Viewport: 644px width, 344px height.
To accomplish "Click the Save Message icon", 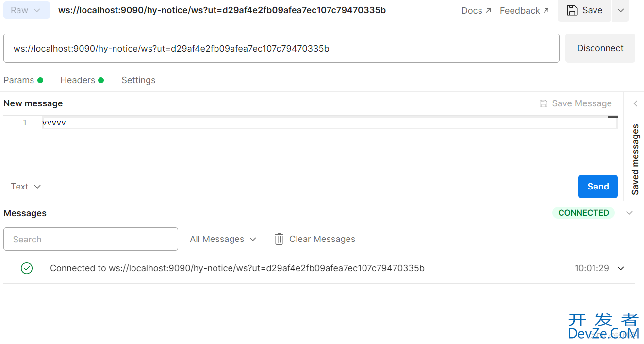I will point(544,103).
